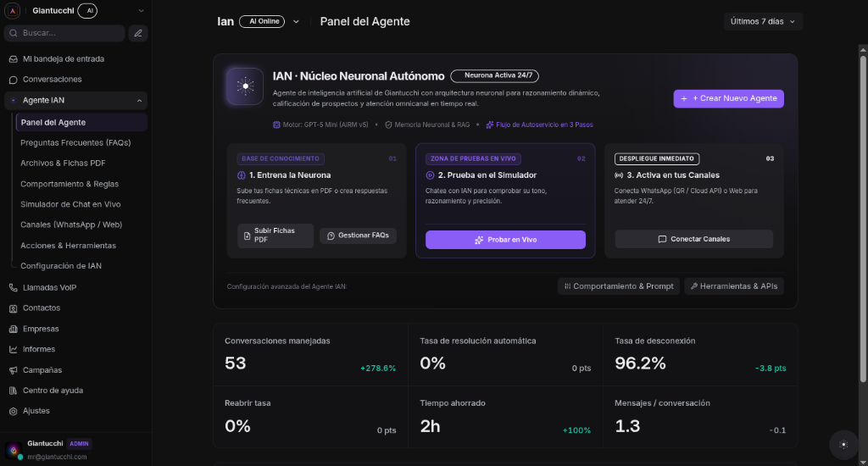Click the gear icon beside Ajustes
This screenshot has height=466, width=868.
[14, 411]
